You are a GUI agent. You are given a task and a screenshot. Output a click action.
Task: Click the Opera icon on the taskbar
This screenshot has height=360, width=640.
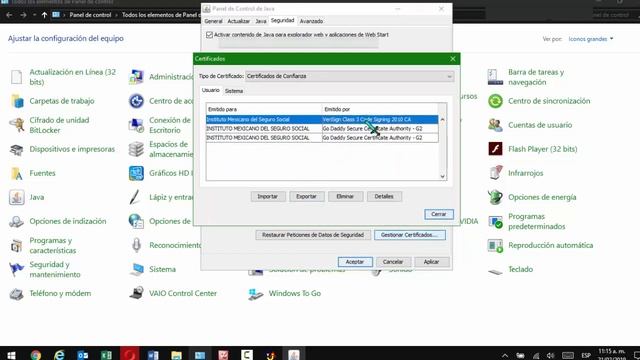click(x=130, y=355)
